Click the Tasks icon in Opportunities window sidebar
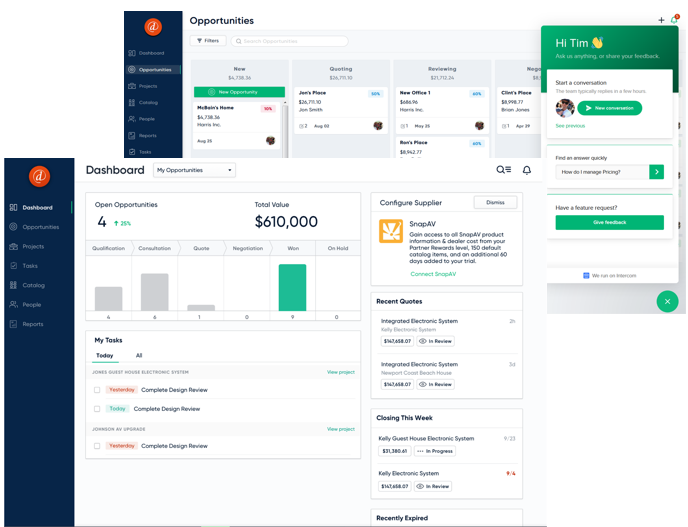Image resolution: width=688 pixels, height=527 pixels. [x=132, y=152]
